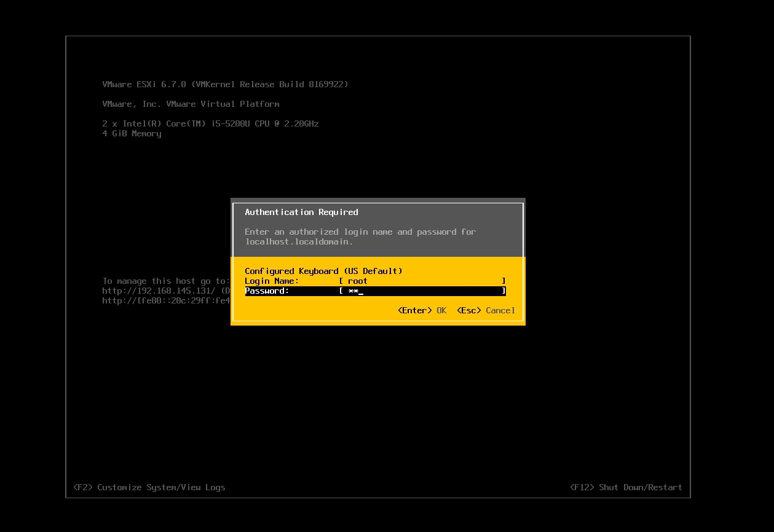Click the Login Name input field

click(422, 281)
